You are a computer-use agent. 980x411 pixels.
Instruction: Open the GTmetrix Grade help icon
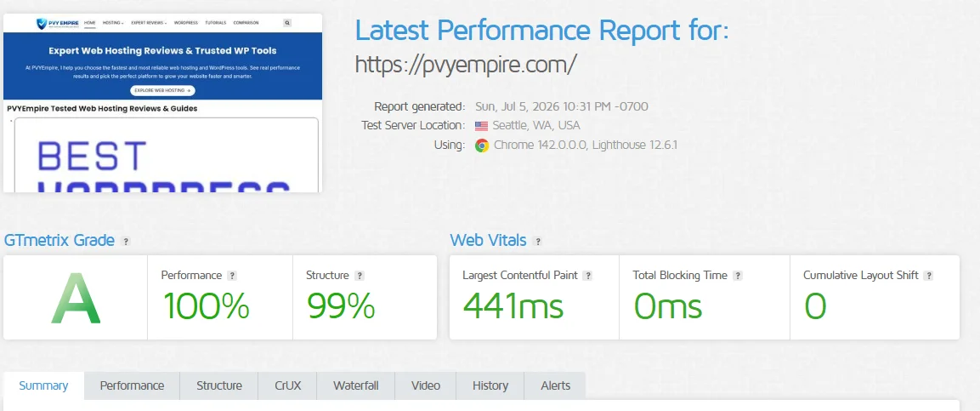(126, 242)
